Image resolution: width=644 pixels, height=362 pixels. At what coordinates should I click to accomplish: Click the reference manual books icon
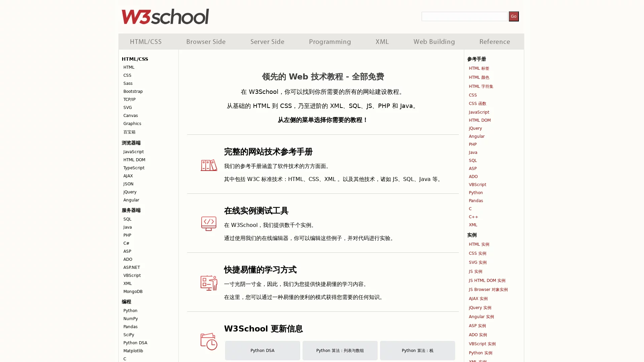[209, 165]
